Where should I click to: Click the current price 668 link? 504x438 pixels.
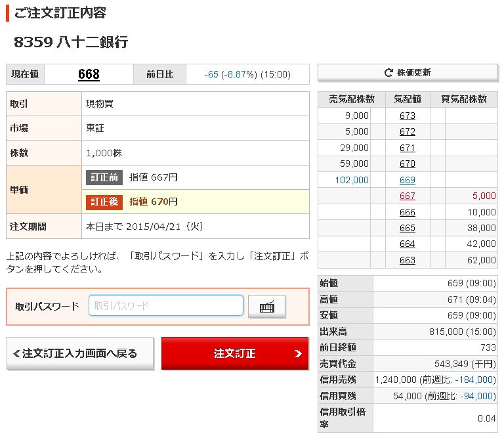[89, 74]
